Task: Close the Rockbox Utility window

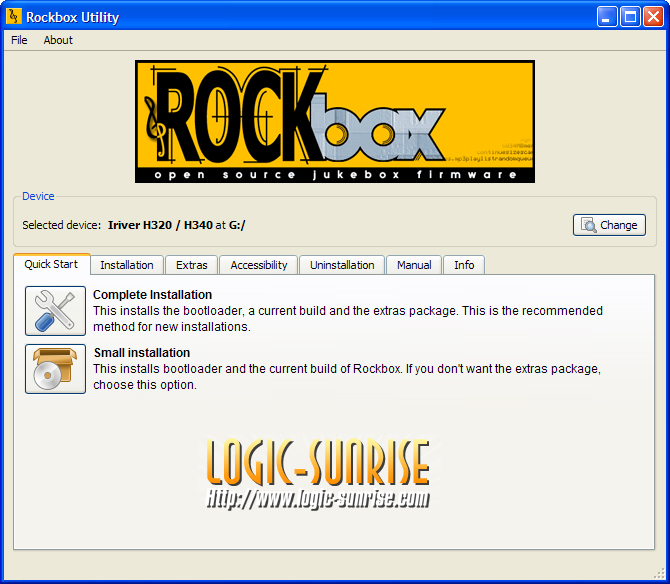Action: click(x=653, y=17)
